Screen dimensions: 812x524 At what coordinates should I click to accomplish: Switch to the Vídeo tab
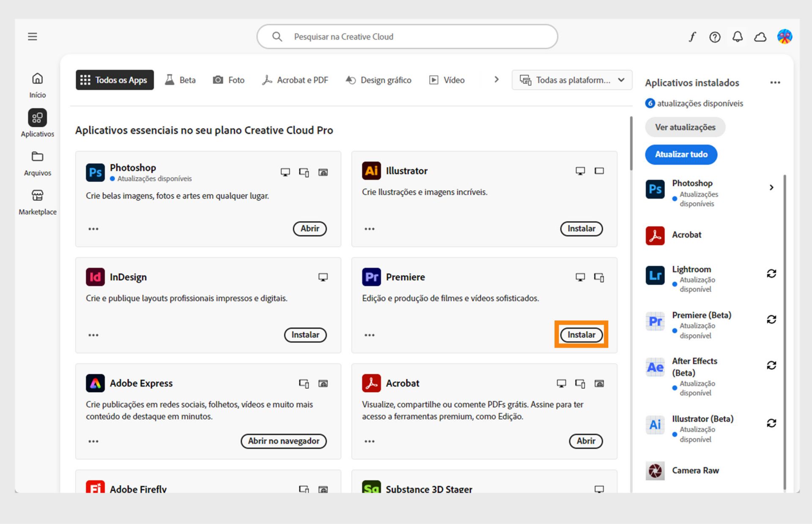tap(447, 80)
